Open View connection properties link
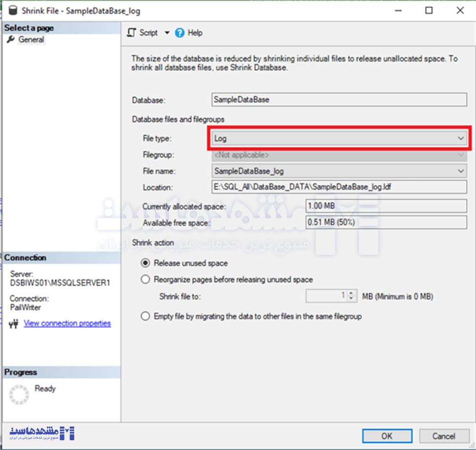This screenshot has width=476, height=450. coord(67,323)
